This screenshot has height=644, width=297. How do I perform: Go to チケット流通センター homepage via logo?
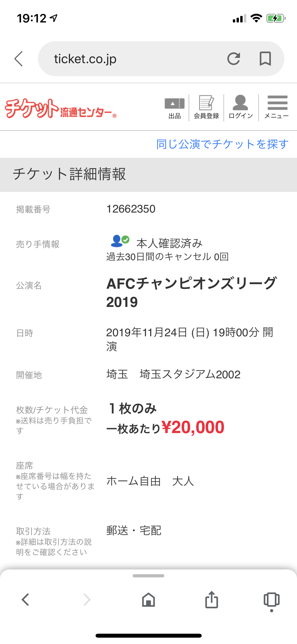tap(60, 108)
